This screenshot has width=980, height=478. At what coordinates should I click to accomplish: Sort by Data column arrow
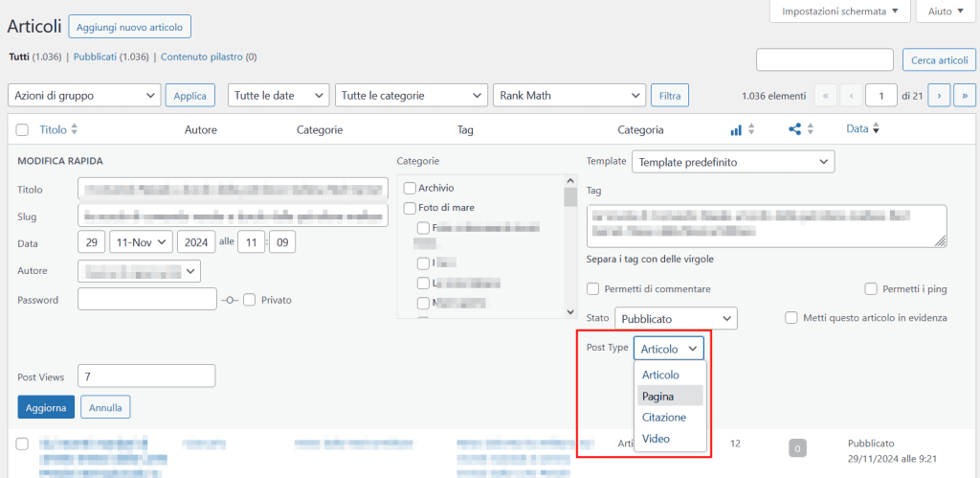click(x=876, y=129)
